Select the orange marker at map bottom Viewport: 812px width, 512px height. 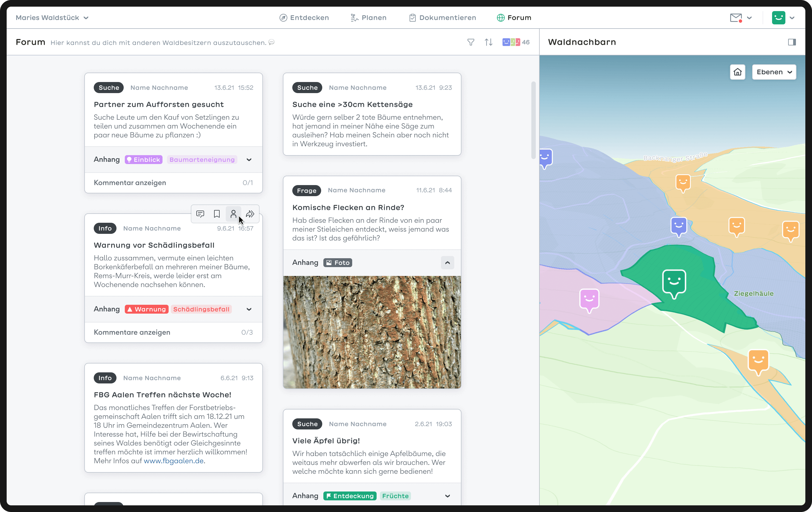tap(758, 362)
